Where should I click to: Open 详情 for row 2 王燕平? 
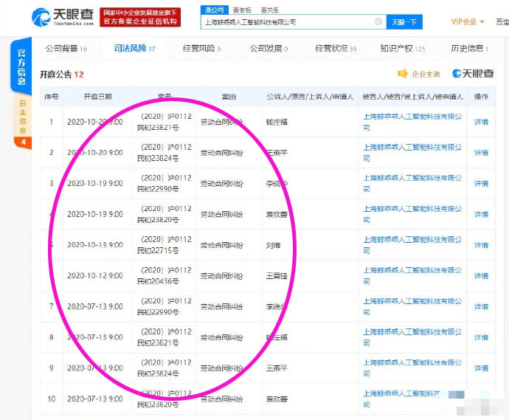[x=481, y=153]
